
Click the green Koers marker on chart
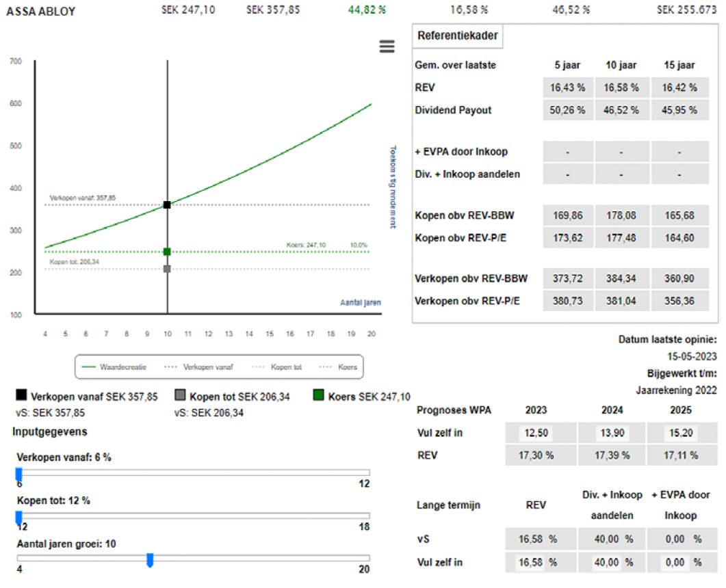point(167,252)
